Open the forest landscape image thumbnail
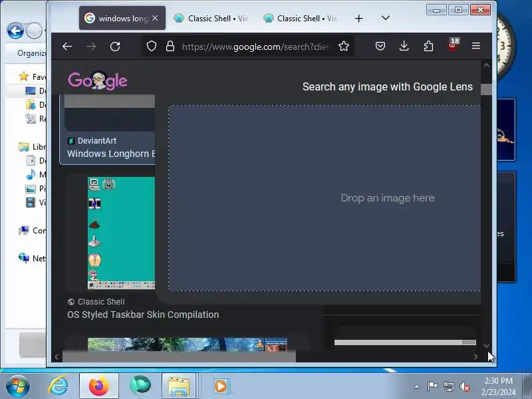This screenshot has width=532, height=399. point(188,344)
